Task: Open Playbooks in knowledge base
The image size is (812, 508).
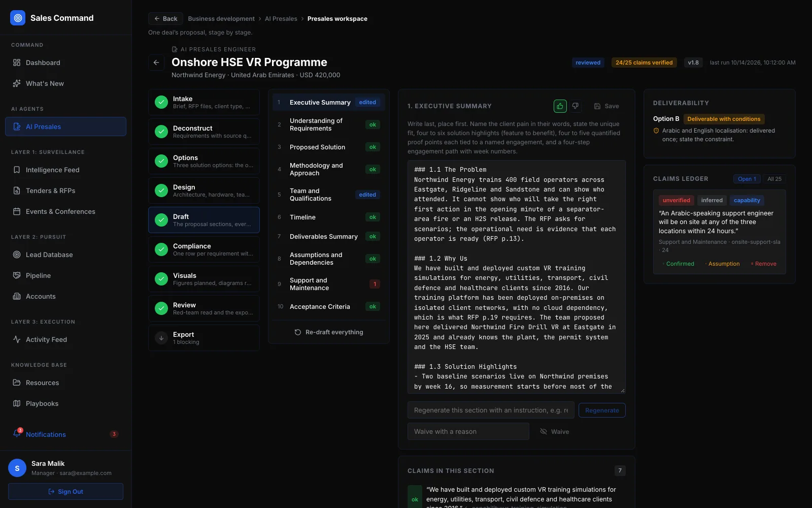Action: coord(65,403)
